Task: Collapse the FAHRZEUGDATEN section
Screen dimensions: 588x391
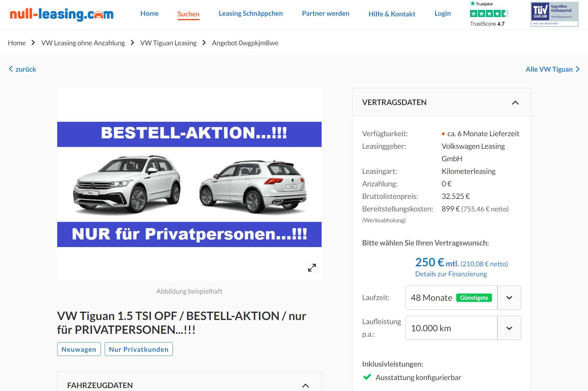Action: [305, 386]
